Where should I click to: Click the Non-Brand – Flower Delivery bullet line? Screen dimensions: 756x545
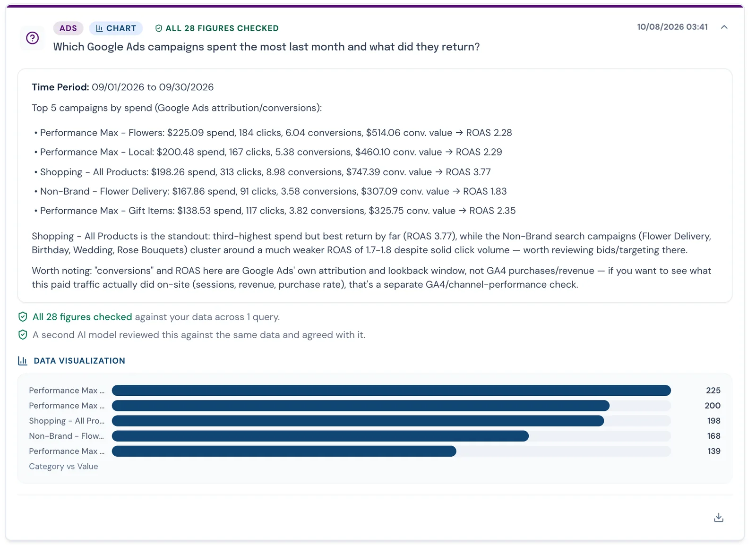270,191
